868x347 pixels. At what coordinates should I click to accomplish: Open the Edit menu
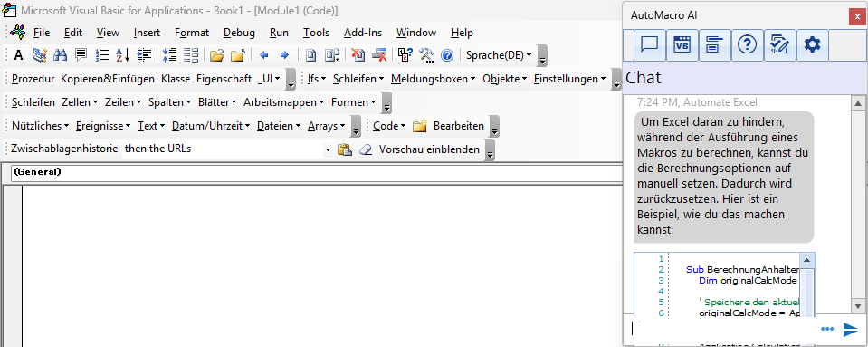point(73,33)
